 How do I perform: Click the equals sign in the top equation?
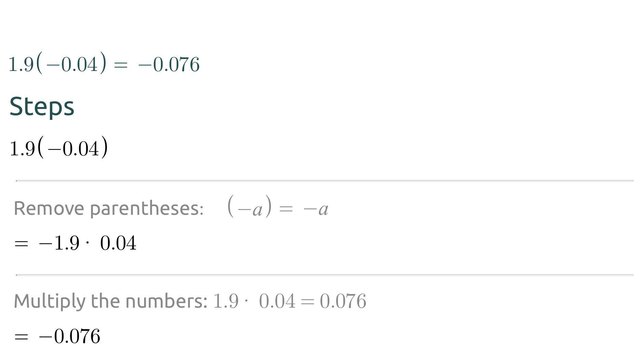(121, 65)
